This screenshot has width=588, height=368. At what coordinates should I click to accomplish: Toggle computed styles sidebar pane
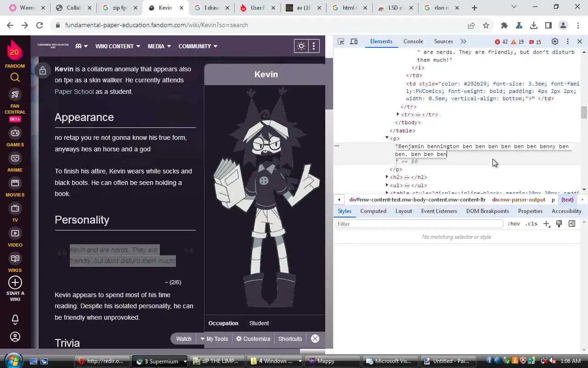pyautogui.click(x=572, y=224)
